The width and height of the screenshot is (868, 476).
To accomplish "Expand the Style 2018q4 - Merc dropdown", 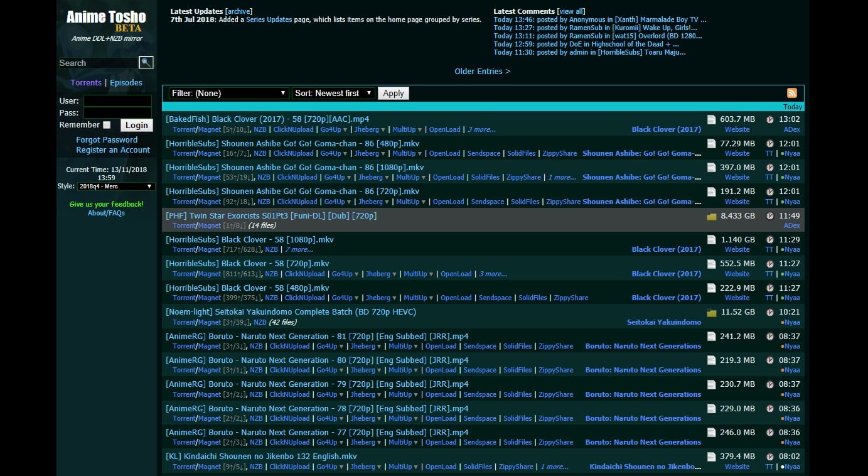I will (x=115, y=187).
